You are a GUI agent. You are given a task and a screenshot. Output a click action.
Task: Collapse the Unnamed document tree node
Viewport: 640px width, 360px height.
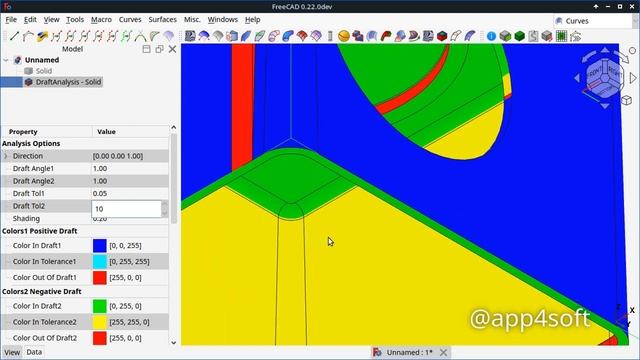click(x=6, y=60)
